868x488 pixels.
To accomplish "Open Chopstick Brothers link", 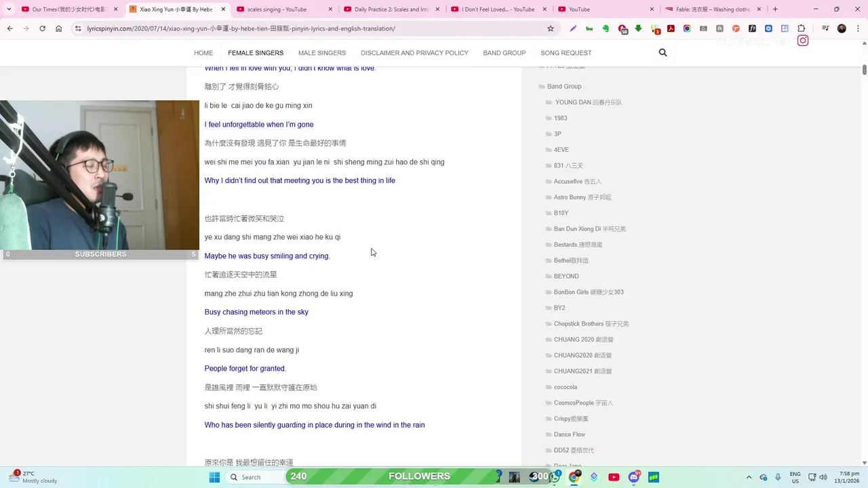I will [x=591, y=324].
